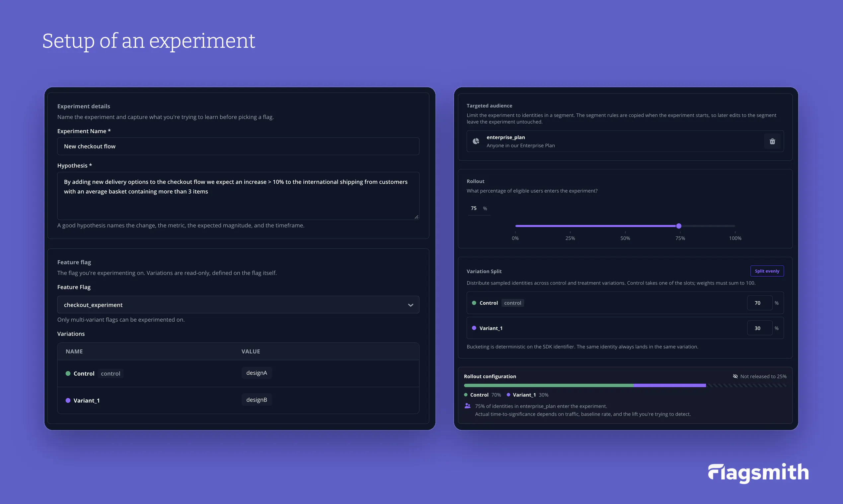Click the Flagsmith logo
The height and width of the screenshot is (504, 843).
click(x=758, y=473)
